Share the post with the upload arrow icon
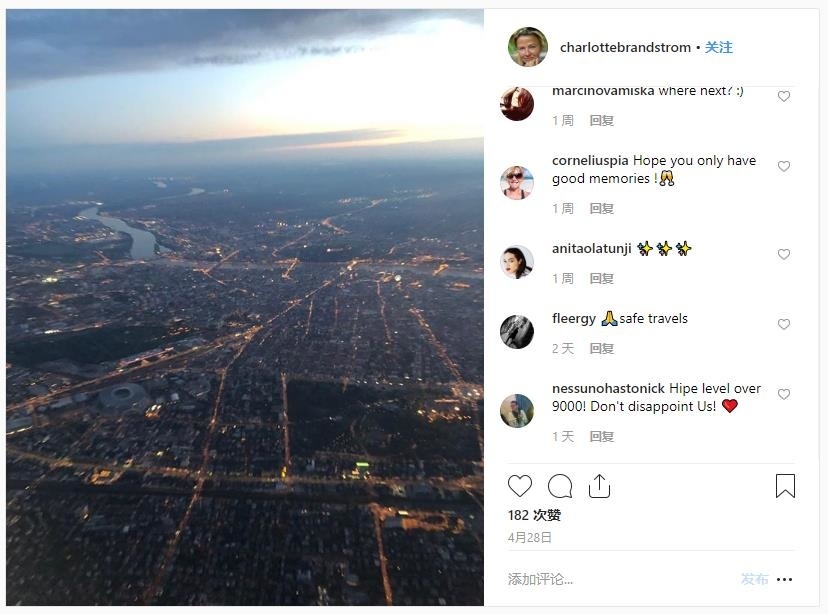 click(599, 486)
